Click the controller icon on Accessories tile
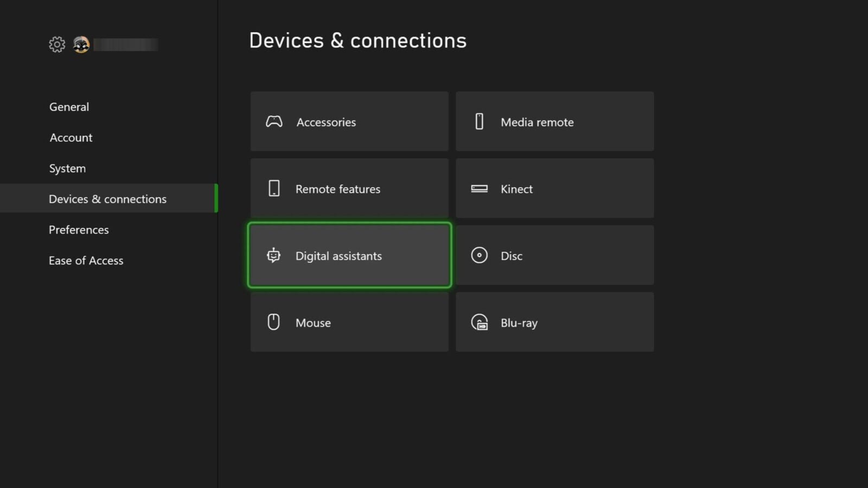 click(274, 121)
